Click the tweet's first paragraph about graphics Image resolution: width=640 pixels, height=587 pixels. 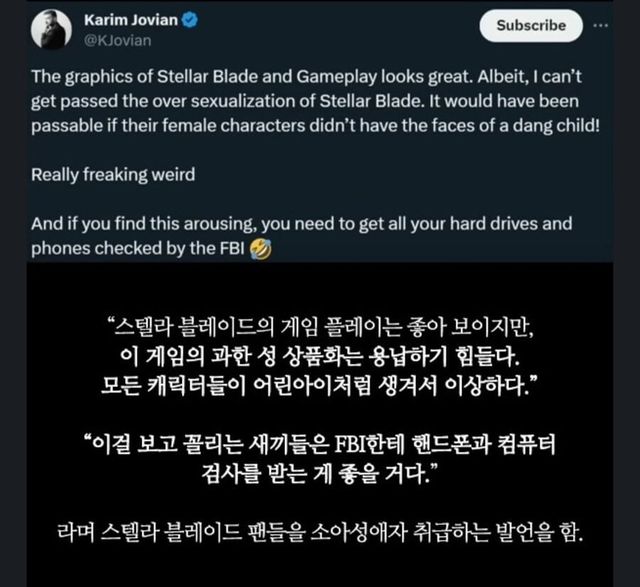[316, 101]
